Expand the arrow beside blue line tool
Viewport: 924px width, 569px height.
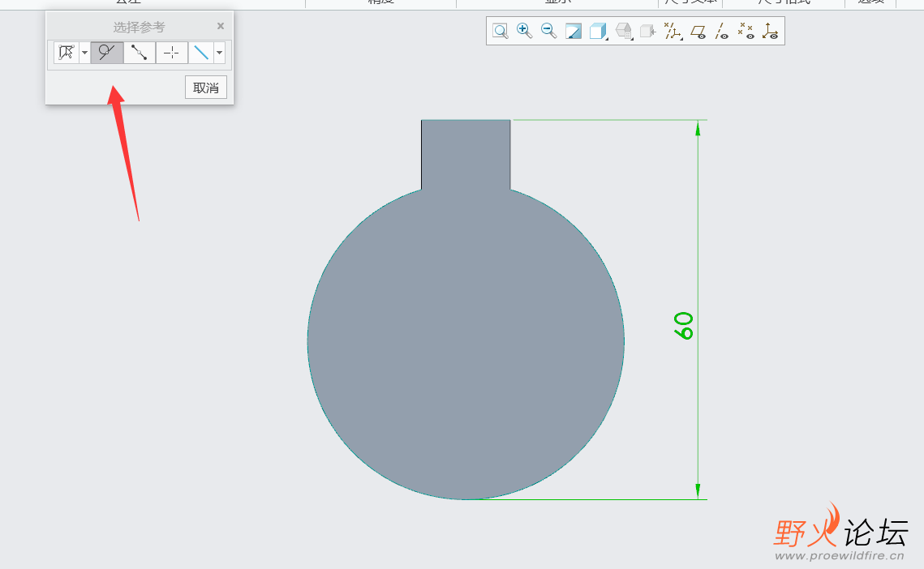click(x=219, y=53)
